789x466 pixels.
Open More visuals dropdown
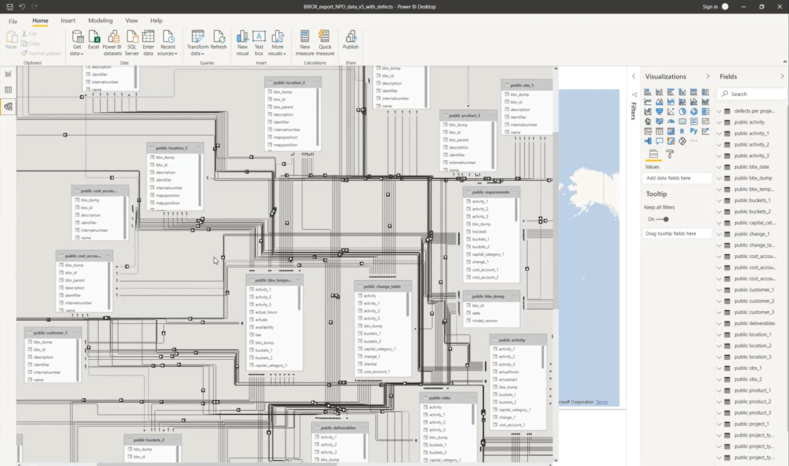pyautogui.click(x=277, y=43)
